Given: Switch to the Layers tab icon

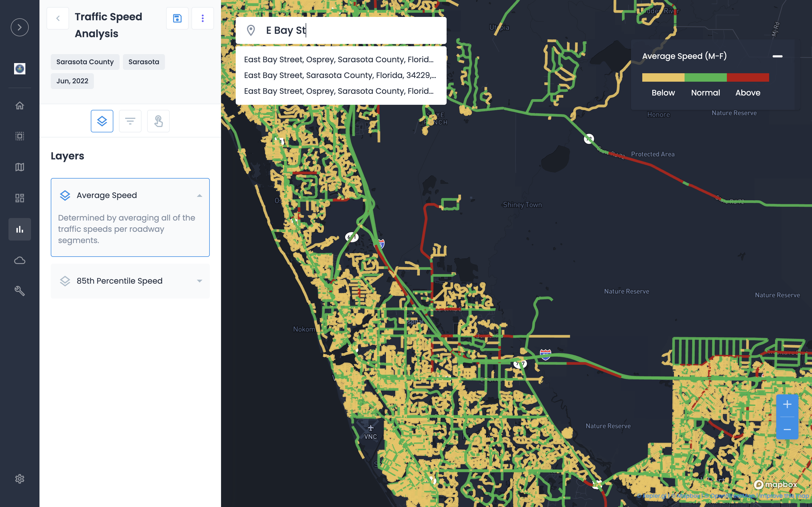Looking at the screenshot, I should pos(102,121).
